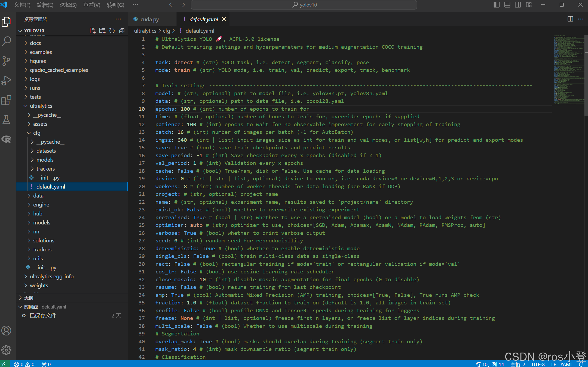
Task: Open customize layout icon
Action: tap(529, 5)
